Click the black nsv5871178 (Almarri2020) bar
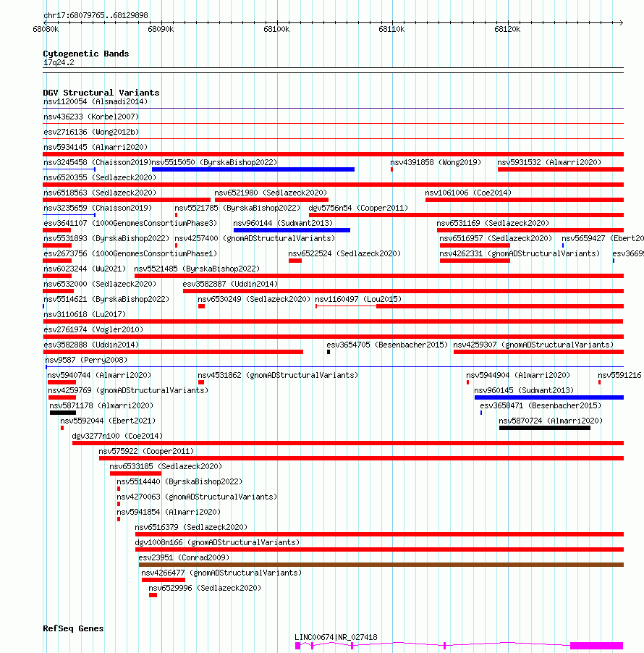Viewport: 644px width, 653px height. (x=63, y=413)
